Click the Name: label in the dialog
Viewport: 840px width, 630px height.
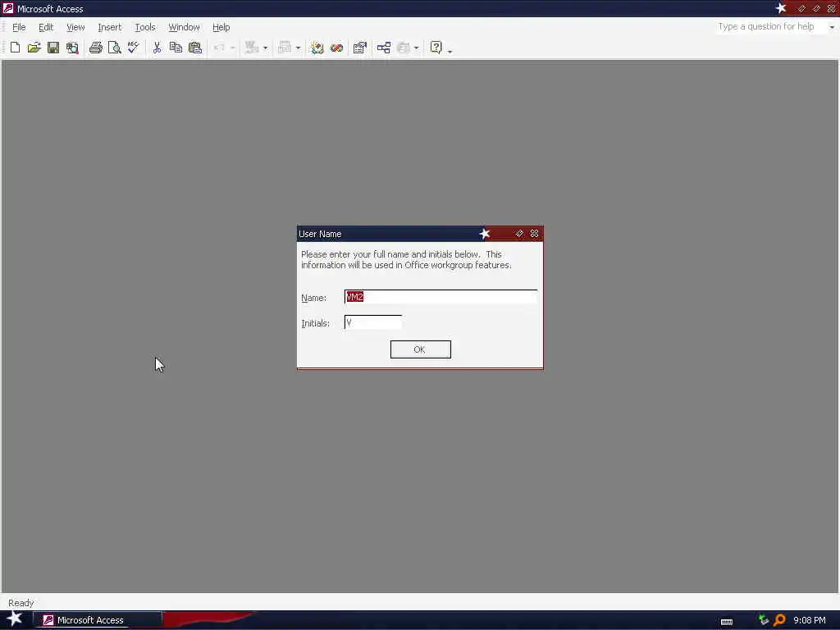pyautogui.click(x=314, y=298)
